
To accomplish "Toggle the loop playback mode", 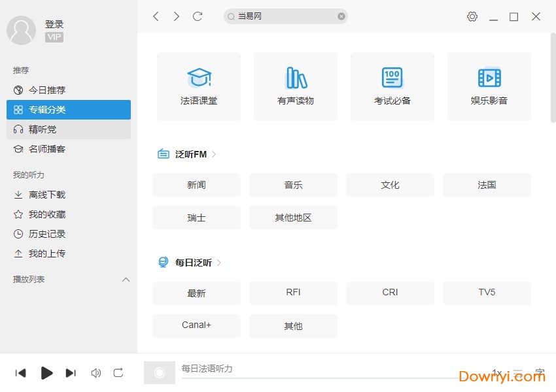I will pyautogui.click(x=118, y=373).
